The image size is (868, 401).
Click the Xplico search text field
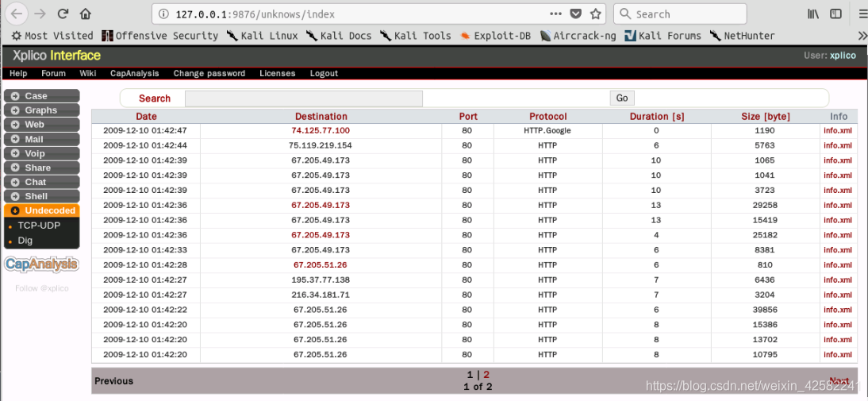(303, 98)
